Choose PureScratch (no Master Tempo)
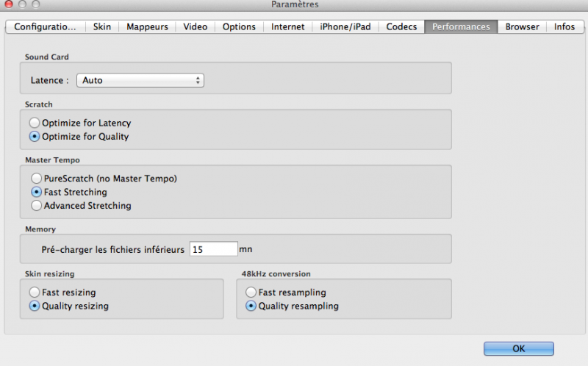588x366 pixels. (x=37, y=179)
